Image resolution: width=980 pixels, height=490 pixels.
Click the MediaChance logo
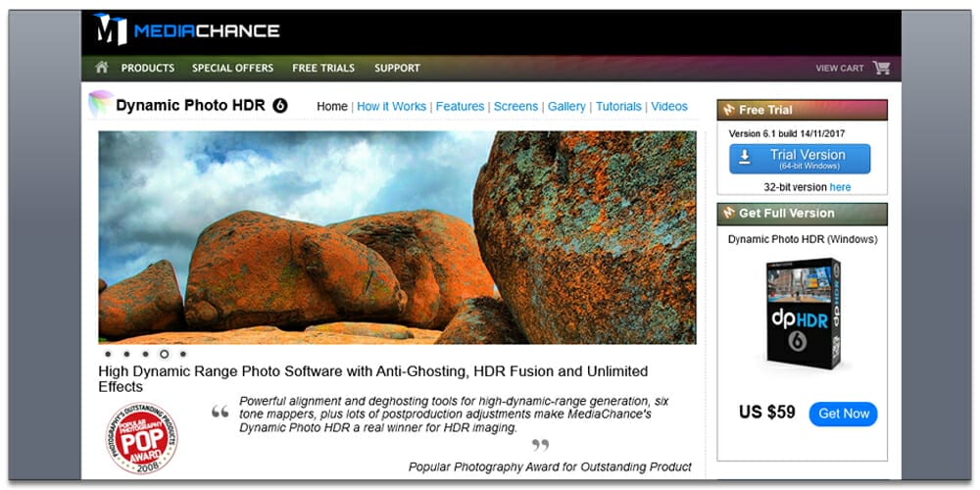(186, 29)
